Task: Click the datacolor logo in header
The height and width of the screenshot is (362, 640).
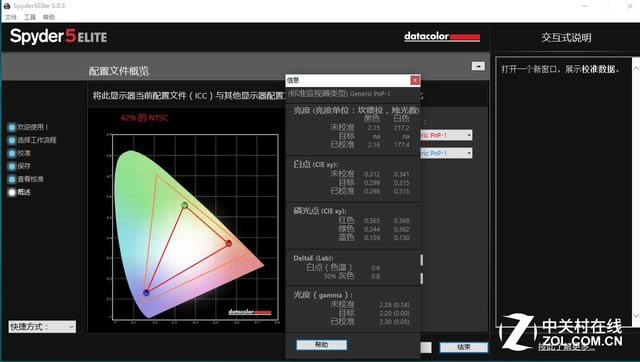Action: click(x=442, y=37)
